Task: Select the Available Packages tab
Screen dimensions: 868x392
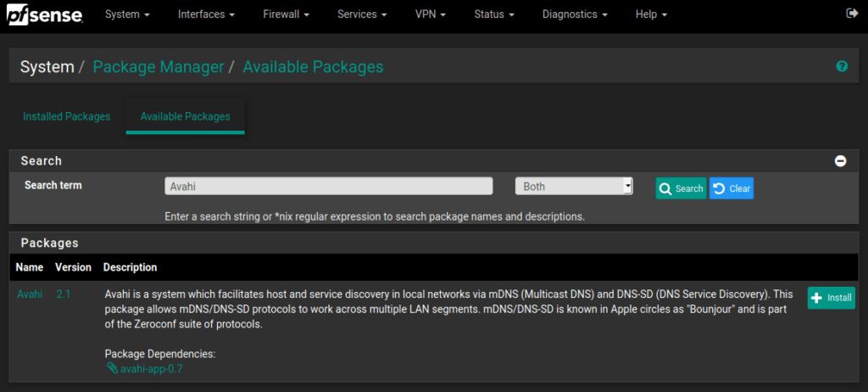Action: point(185,117)
